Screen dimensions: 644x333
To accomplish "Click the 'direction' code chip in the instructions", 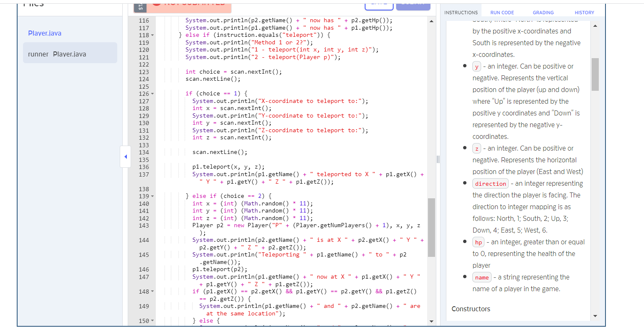I will point(490,184).
